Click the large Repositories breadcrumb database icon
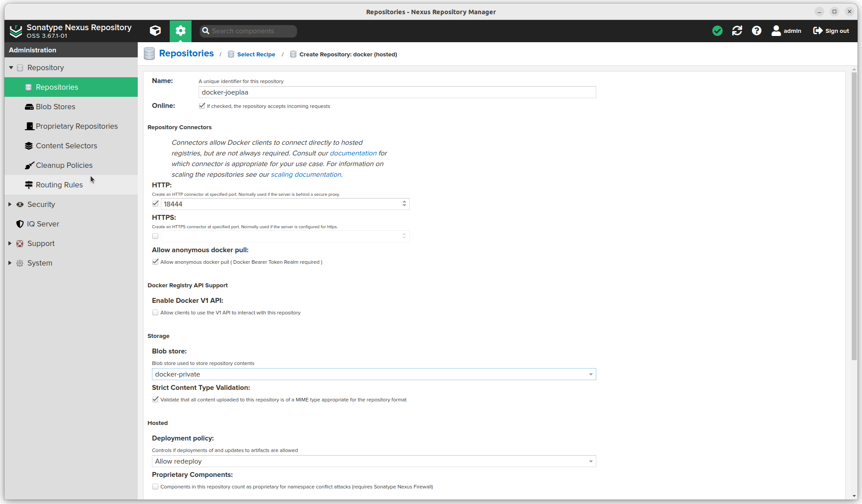862x504 pixels. pyautogui.click(x=149, y=53)
